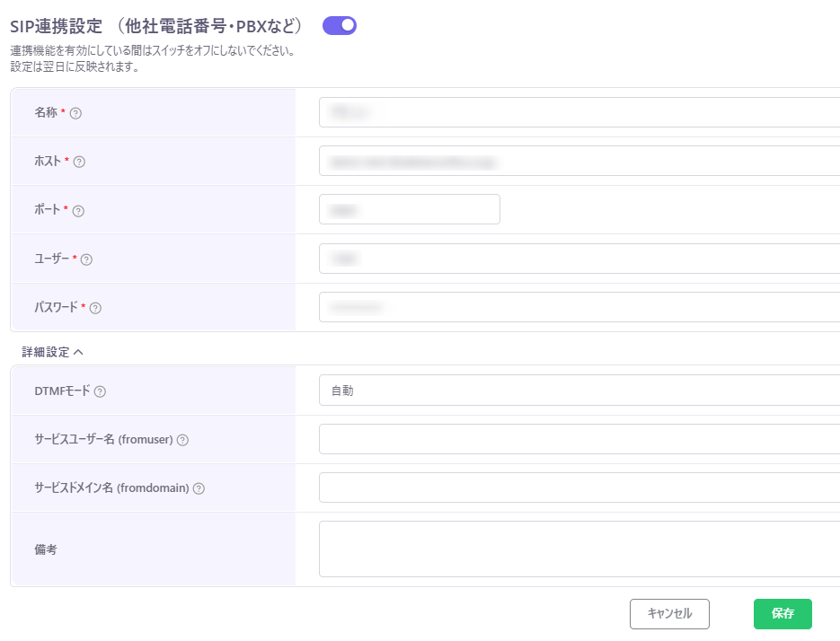Click help icon beside サービスドメイン名 (fromdomain)
Screen dimensions: 840x641
[199, 488]
